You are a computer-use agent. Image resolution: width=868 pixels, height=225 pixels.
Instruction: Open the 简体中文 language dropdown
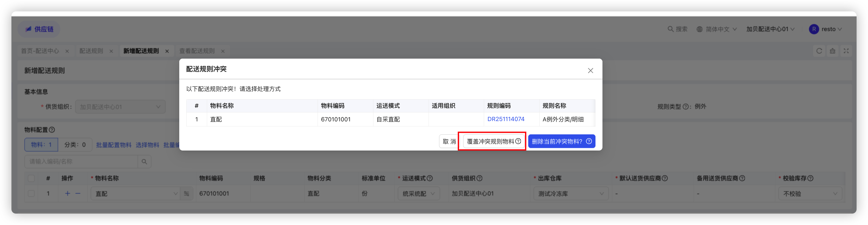click(717, 29)
